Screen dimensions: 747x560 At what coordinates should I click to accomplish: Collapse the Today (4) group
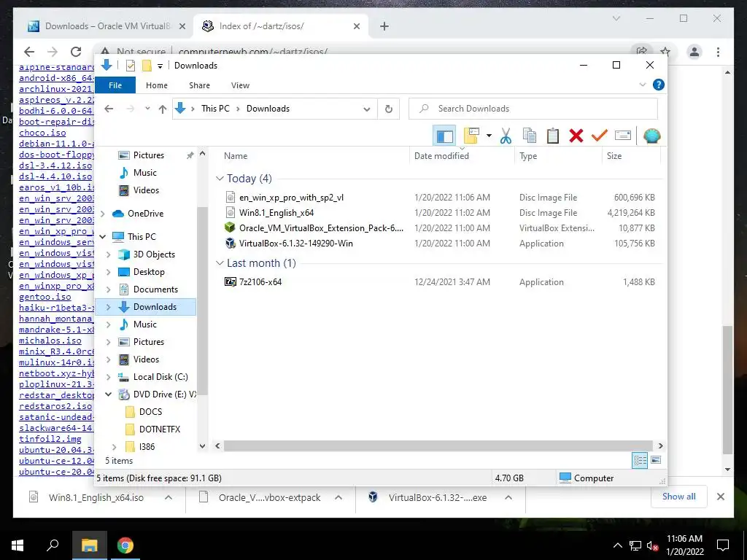pyautogui.click(x=220, y=179)
